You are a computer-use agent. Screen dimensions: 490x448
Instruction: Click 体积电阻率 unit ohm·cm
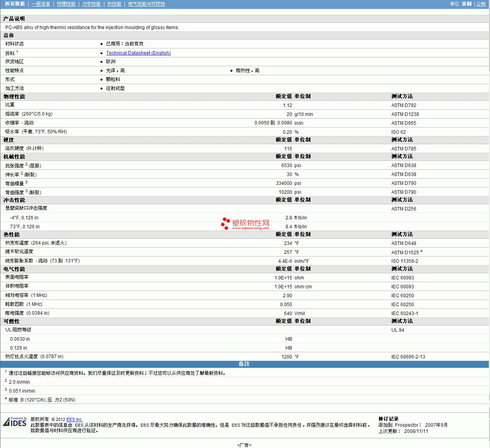303,287
